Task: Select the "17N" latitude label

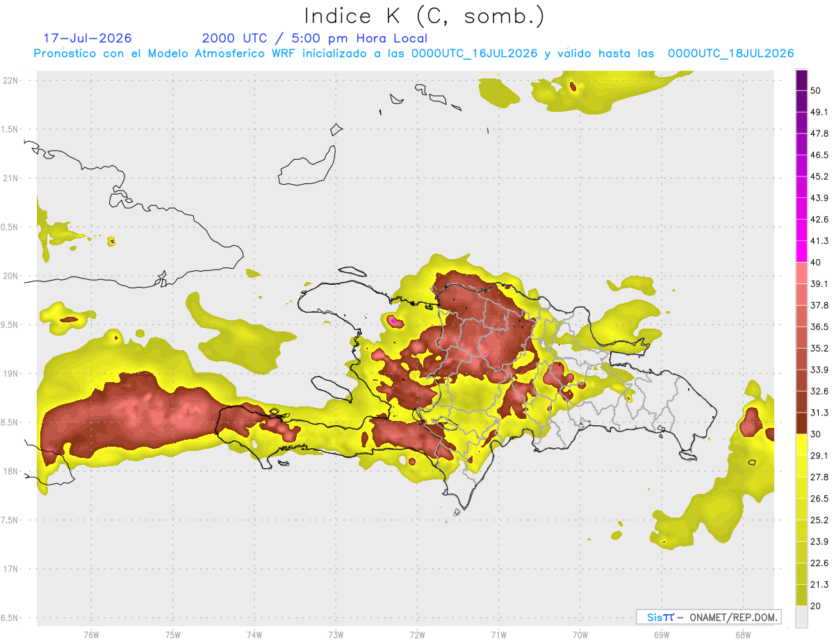Action: pos(11,568)
